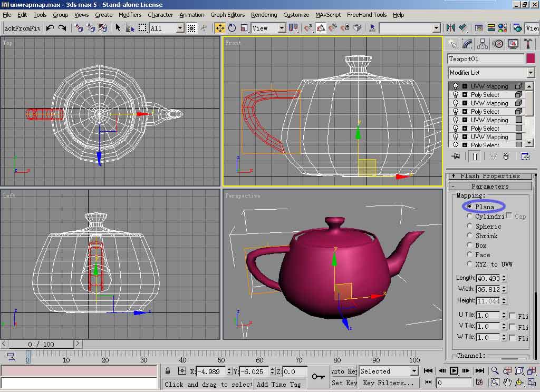Enable the U Tile Flip checkbox

(513, 316)
